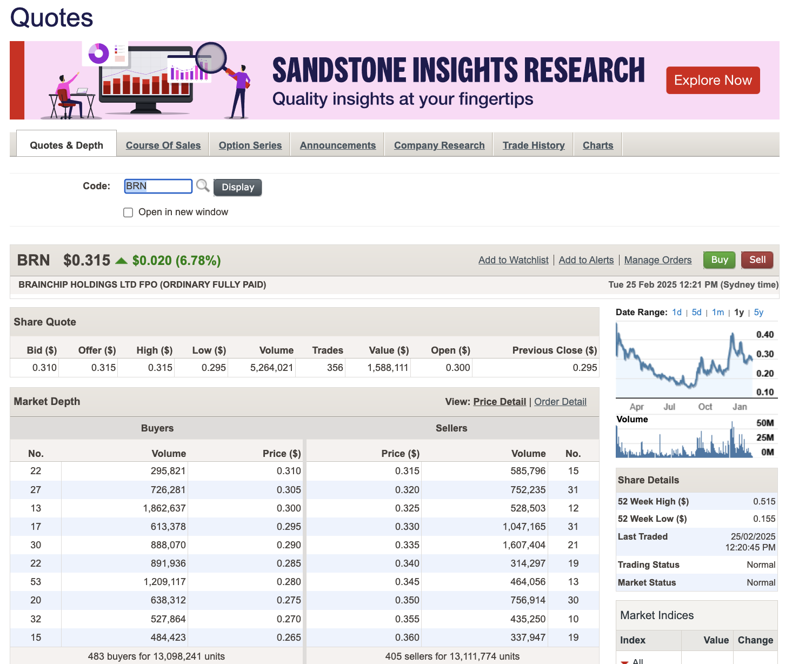Click the Volume value 5,264,021
This screenshot has height=664, width=812.
271,368
